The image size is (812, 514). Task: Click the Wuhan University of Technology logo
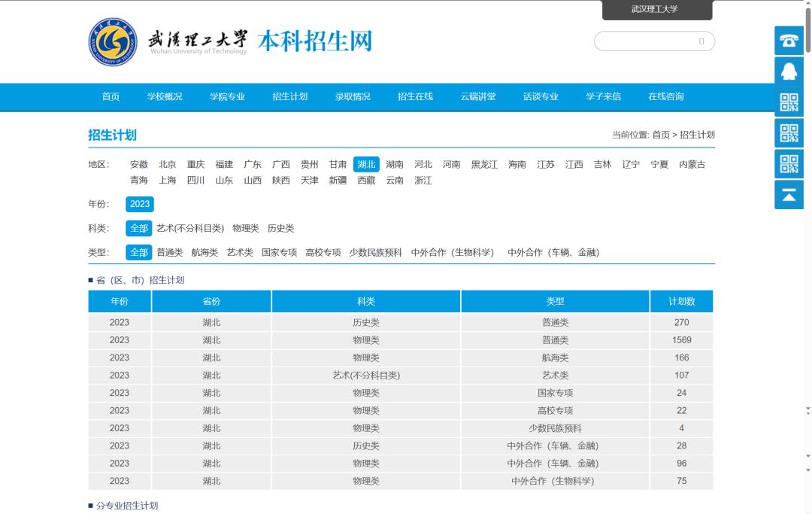(113, 41)
